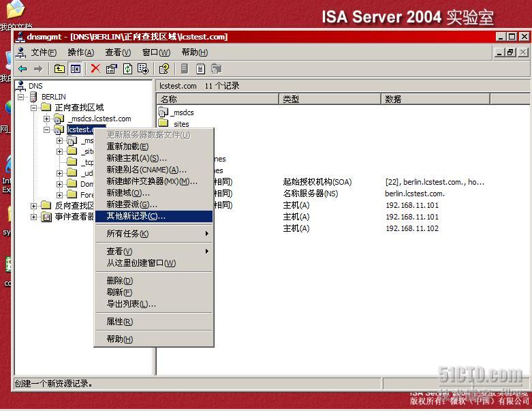Click the last toolbar icon with stacked pages
The width and height of the screenshot is (532, 411).
click(x=216, y=70)
